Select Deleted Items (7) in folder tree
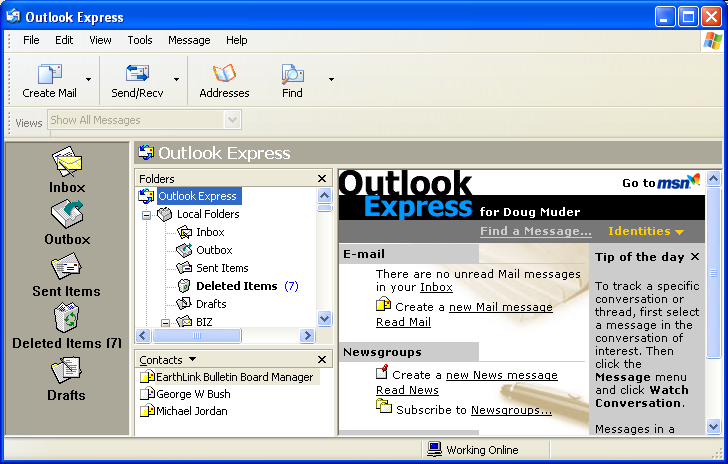Viewport: 728px width, 464px height. (x=247, y=286)
